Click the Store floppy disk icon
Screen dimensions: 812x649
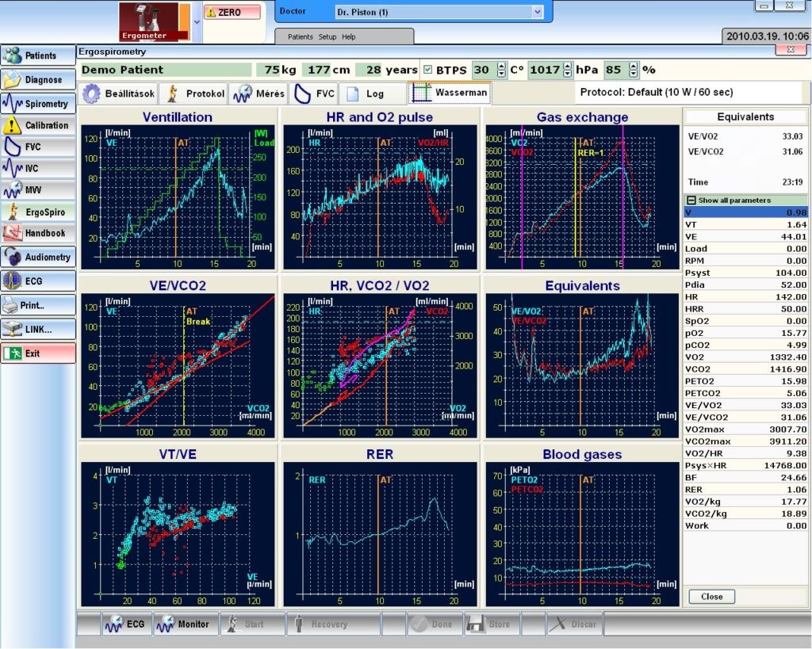point(476,624)
